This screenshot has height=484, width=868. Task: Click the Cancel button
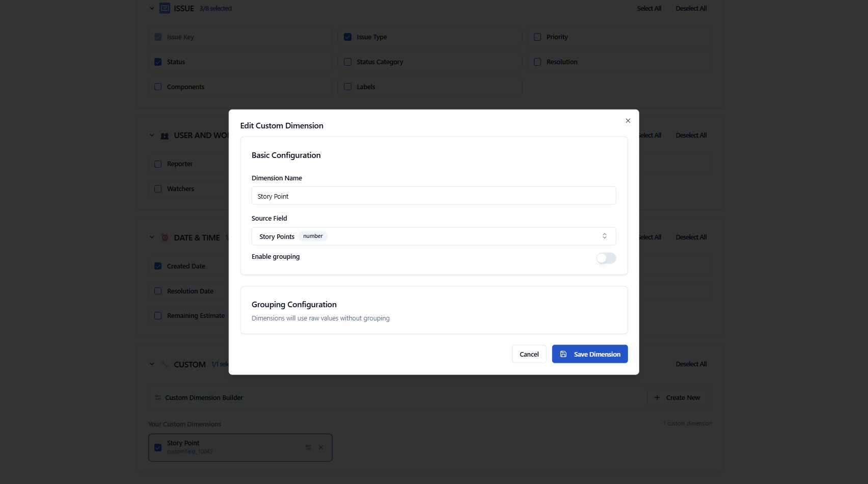(x=529, y=354)
